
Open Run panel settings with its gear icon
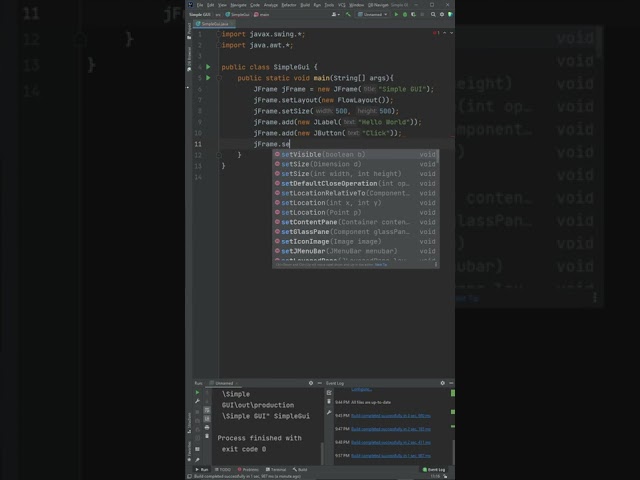[311, 383]
